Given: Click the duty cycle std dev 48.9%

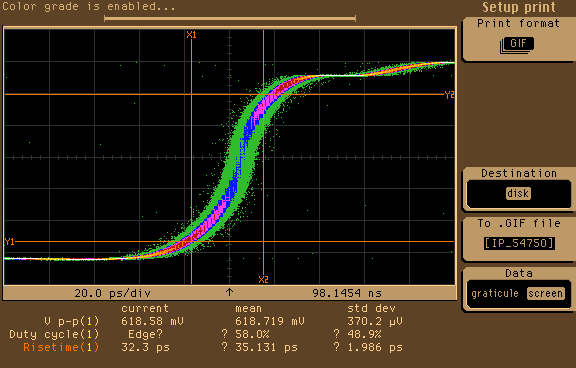Looking at the screenshot, I should tap(364, 334).
